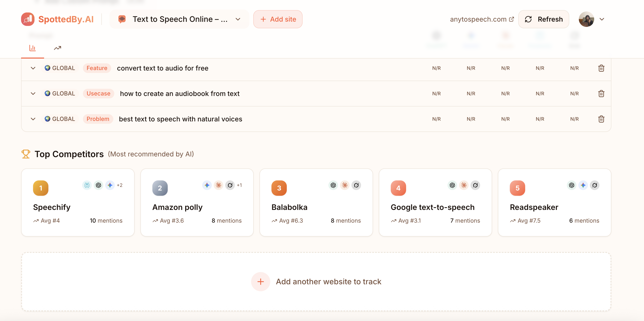Show the +1 more AI engine for Amazon polly
This screenshot has height=321, width=644.
239,185
